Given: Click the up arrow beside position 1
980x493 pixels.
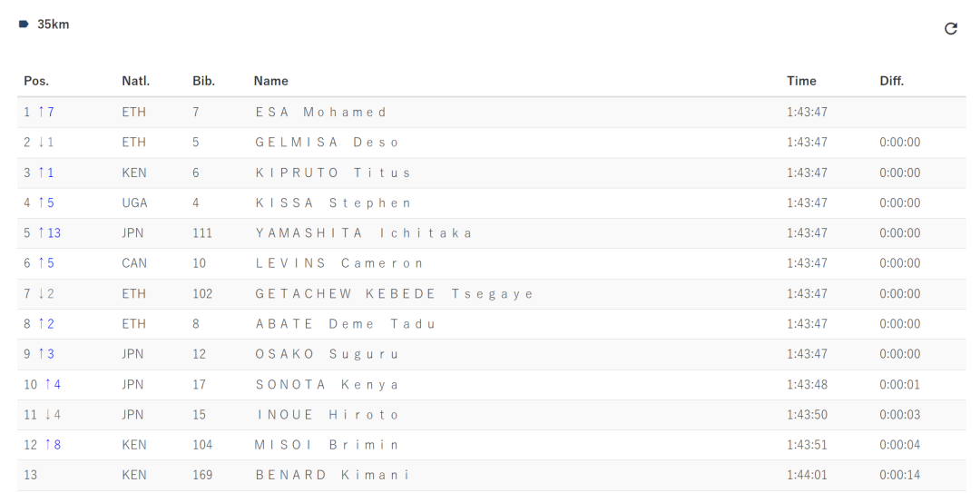Looking at the screenshot, I should tap(41, 112).
